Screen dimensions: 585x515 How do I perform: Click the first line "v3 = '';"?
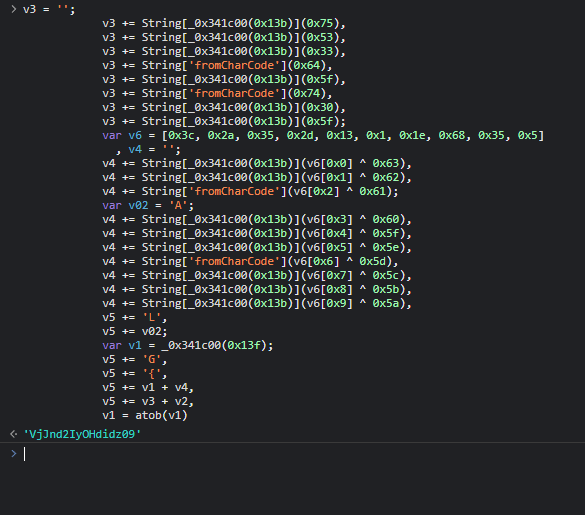coord(49,9)
